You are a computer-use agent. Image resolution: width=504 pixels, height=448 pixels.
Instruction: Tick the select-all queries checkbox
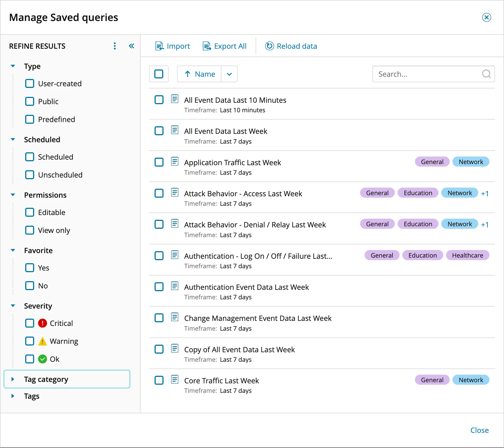(x=159, y=74)
